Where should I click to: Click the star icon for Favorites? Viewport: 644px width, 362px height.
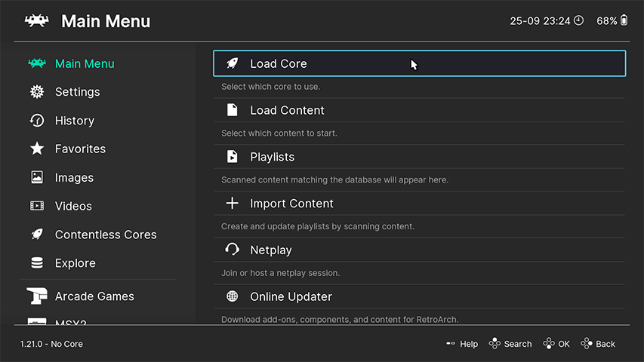coord(37,149)
